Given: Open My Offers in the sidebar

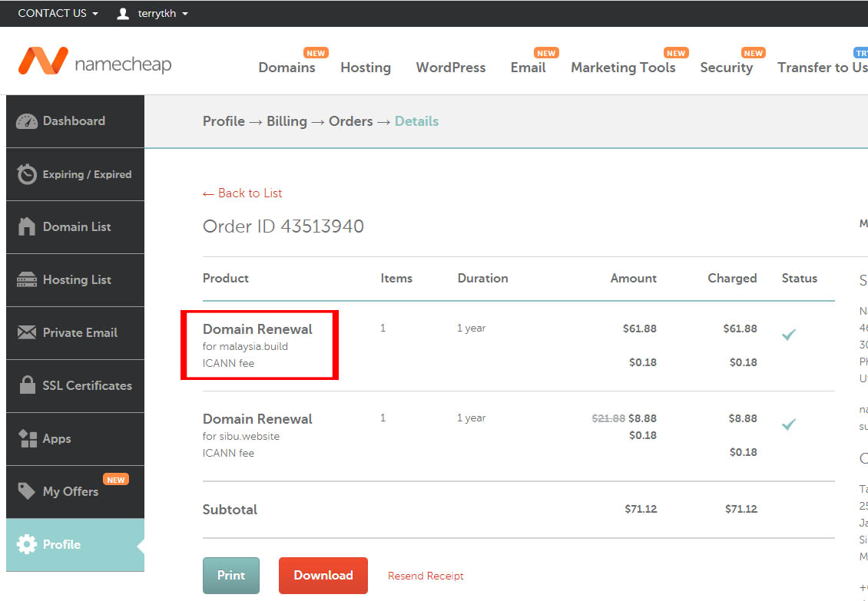Looking at the screenshot, I should tap(75, 491).
